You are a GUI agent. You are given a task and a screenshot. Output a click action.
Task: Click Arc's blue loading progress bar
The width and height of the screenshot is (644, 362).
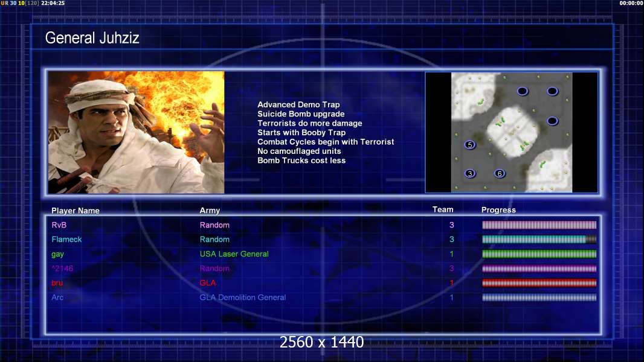pos(539,297)
